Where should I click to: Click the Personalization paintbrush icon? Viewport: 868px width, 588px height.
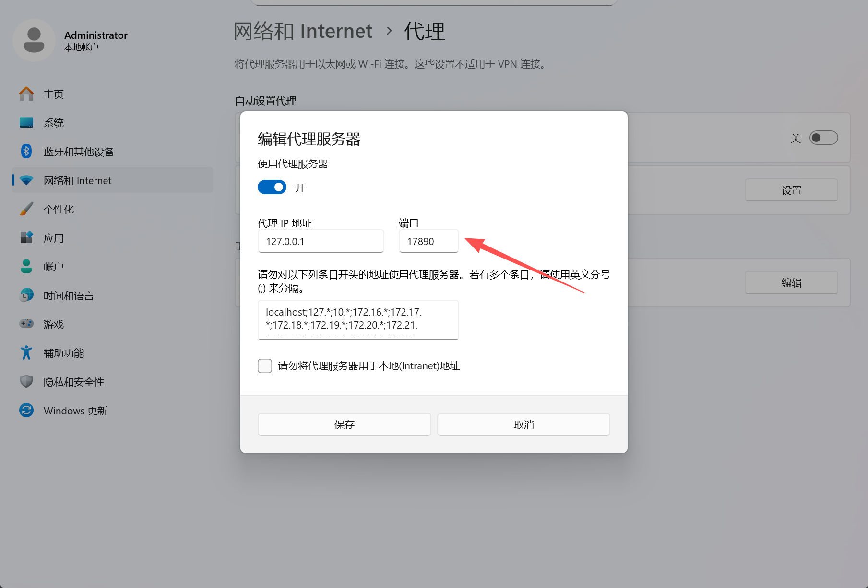26,209
